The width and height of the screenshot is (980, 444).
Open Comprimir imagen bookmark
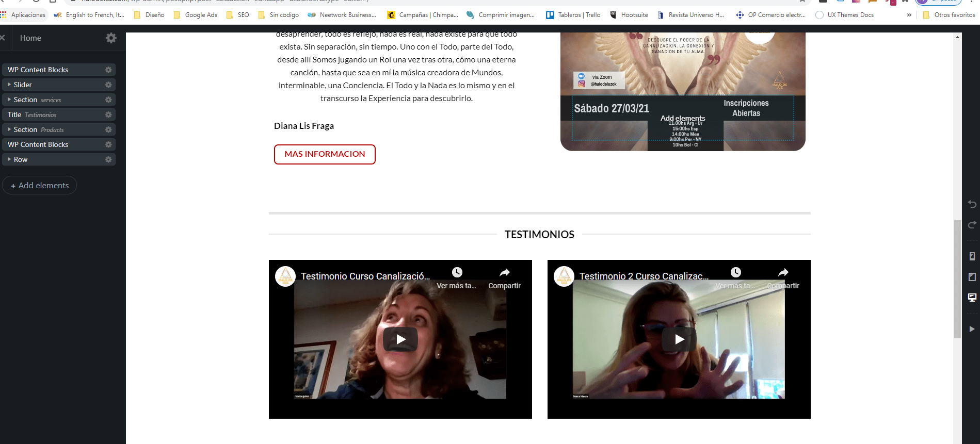501,15
